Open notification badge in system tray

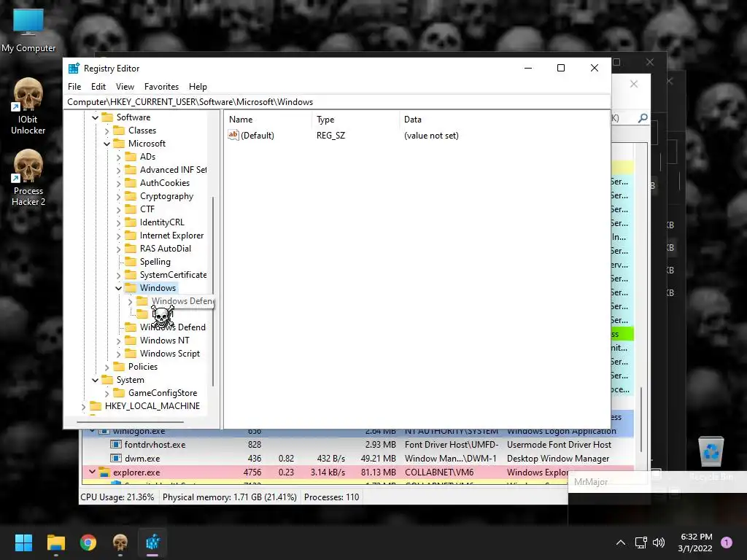[x=727, y=542]
